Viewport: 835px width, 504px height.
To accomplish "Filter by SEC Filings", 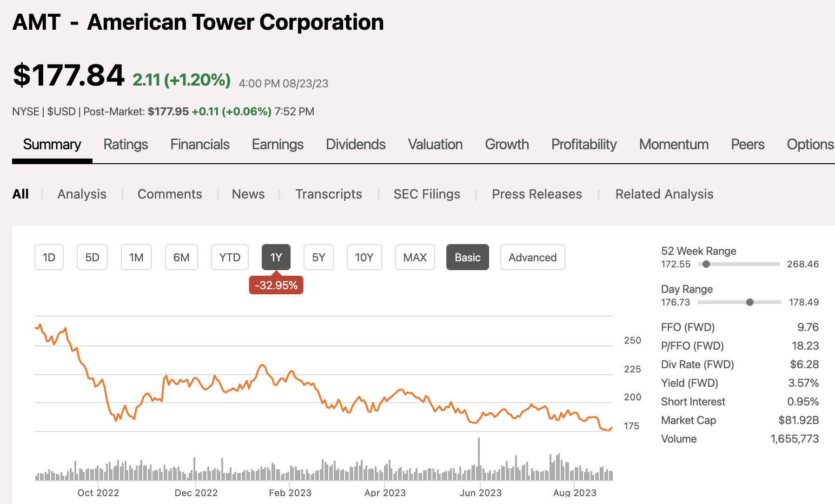I will (x=427, y=194).
